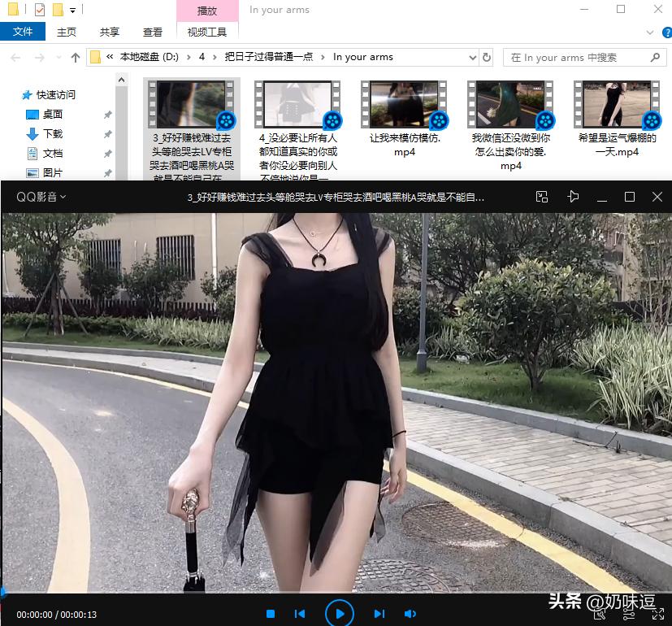Stop the current video playback
The width and height of the screenshot is (672, 626).
coord(271,613)
